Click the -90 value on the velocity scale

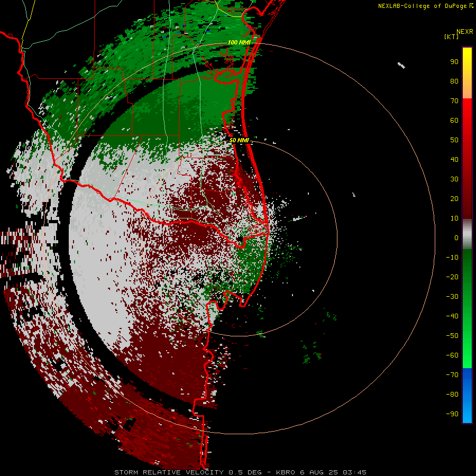[452, 414]
